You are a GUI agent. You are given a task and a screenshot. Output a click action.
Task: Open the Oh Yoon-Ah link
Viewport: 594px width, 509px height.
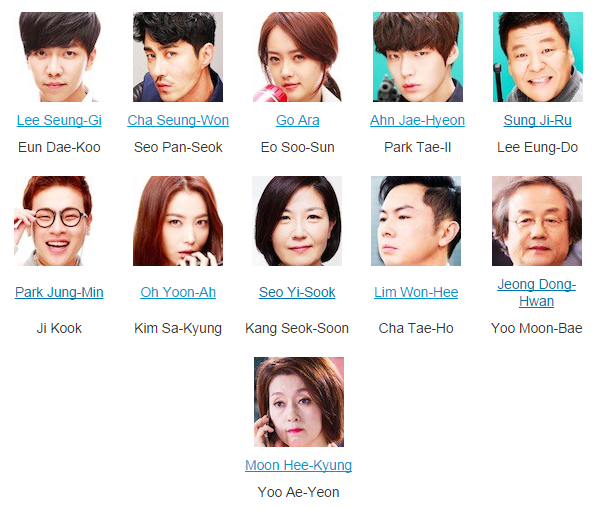pos(178,292)
